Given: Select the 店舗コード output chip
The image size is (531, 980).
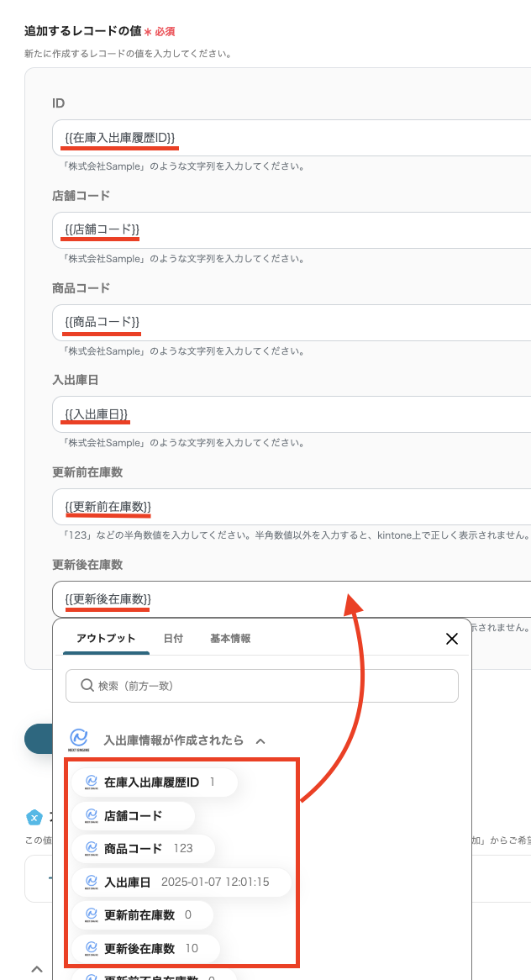Looking at the screenshot, I should pos(133,815).
